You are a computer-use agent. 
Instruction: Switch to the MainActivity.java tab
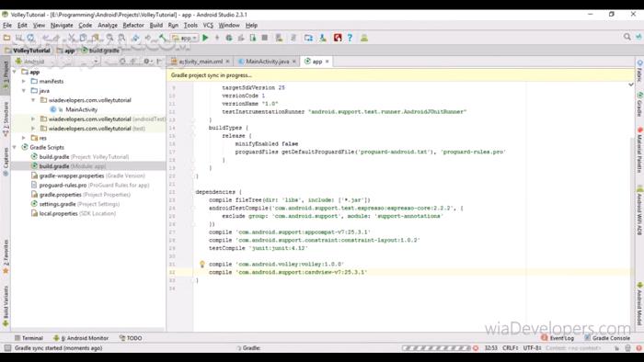click(x=268, y=62)
